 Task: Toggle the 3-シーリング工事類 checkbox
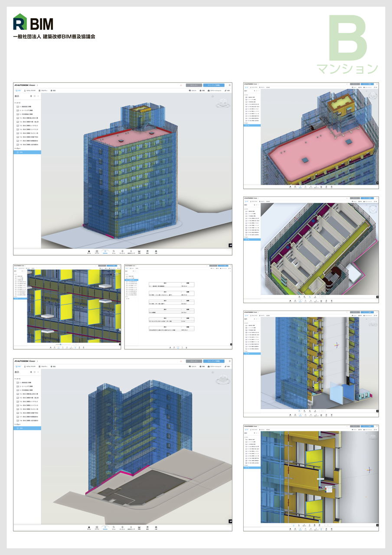click(17, 111)
